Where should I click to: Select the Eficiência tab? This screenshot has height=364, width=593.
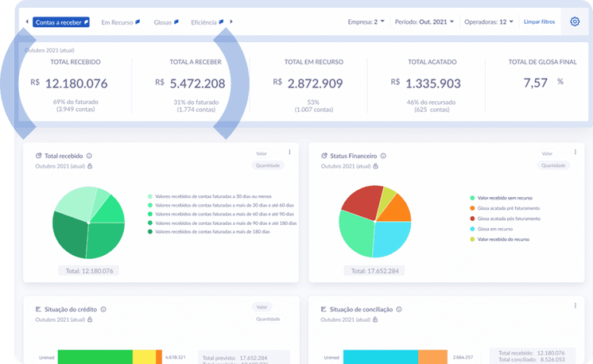207,21
